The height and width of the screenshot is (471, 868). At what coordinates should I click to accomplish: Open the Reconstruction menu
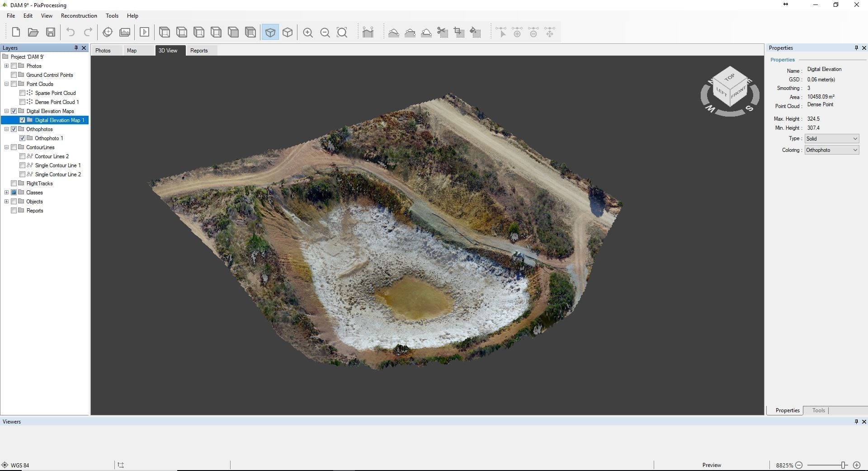(79, 16)
